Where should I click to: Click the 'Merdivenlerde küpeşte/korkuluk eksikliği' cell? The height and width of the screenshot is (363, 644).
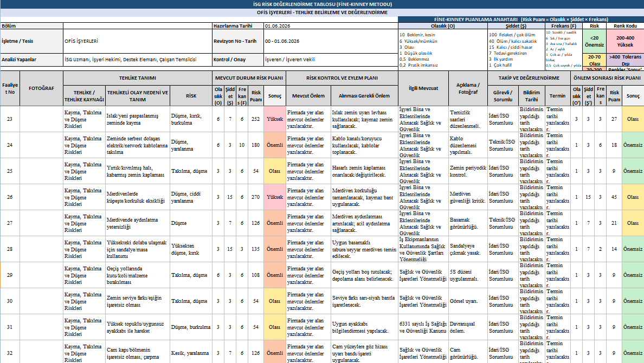(138, 197)
